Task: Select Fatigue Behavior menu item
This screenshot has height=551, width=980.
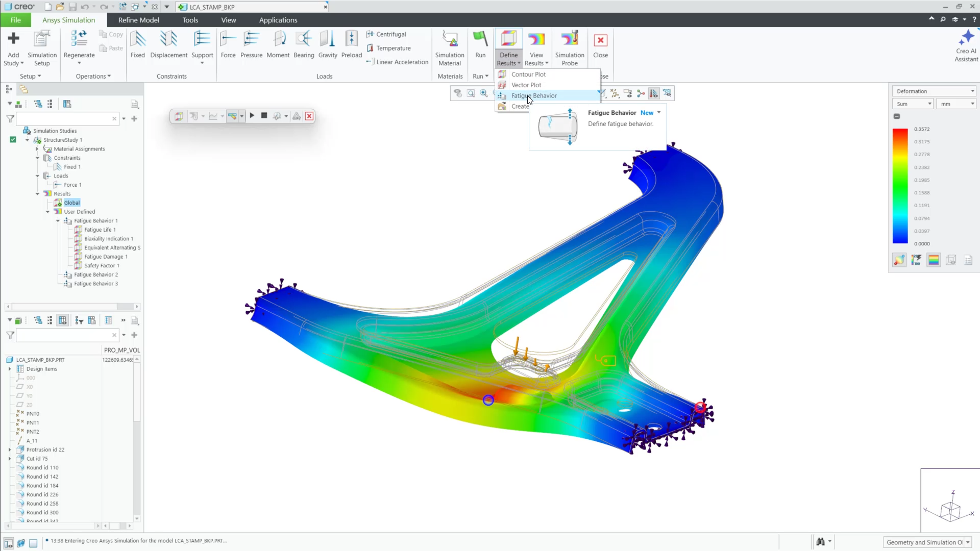Action: [534, 96]
